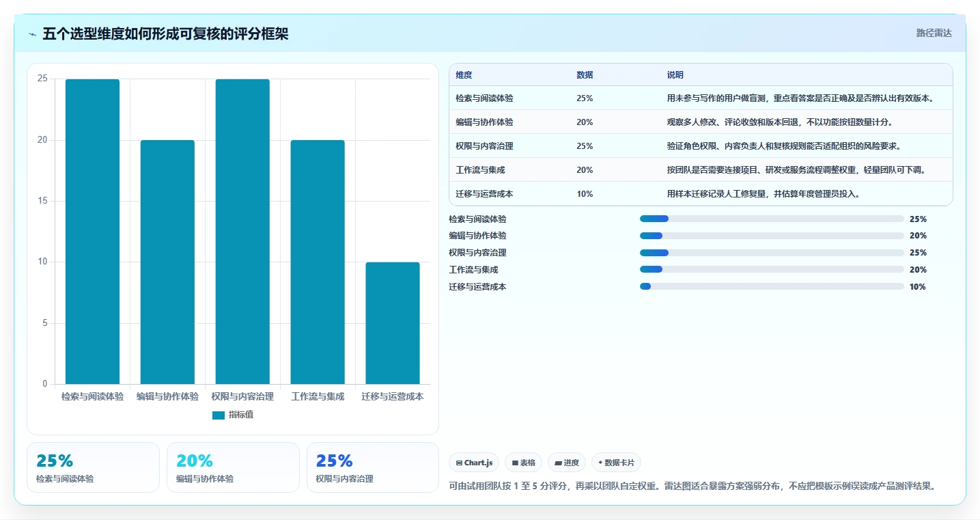Click the 说明 column header
Viewport: 980px width, 520px height.
click(675, 75)
